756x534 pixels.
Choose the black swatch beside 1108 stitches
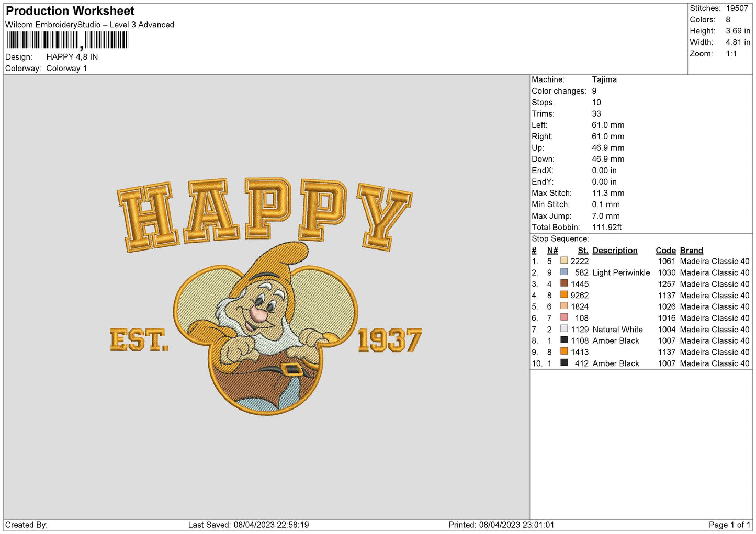click(563, 340)
